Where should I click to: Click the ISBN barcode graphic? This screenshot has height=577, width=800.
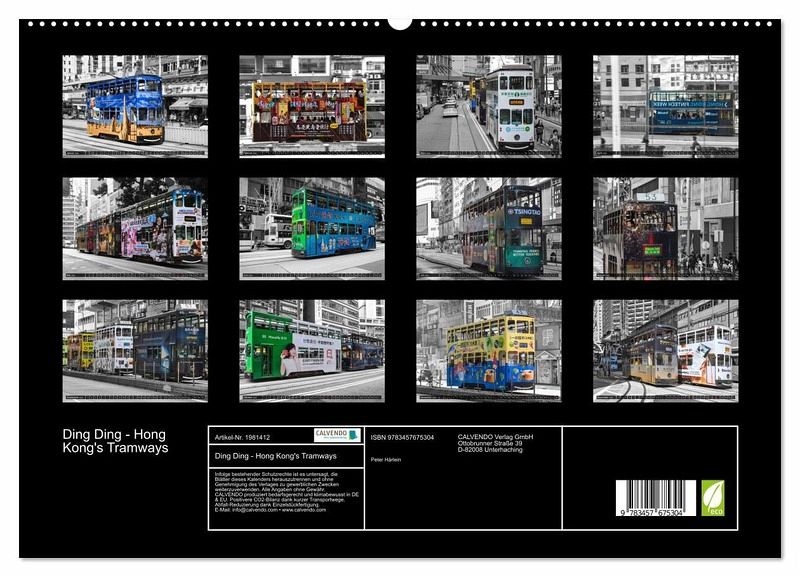coord(655,498)
